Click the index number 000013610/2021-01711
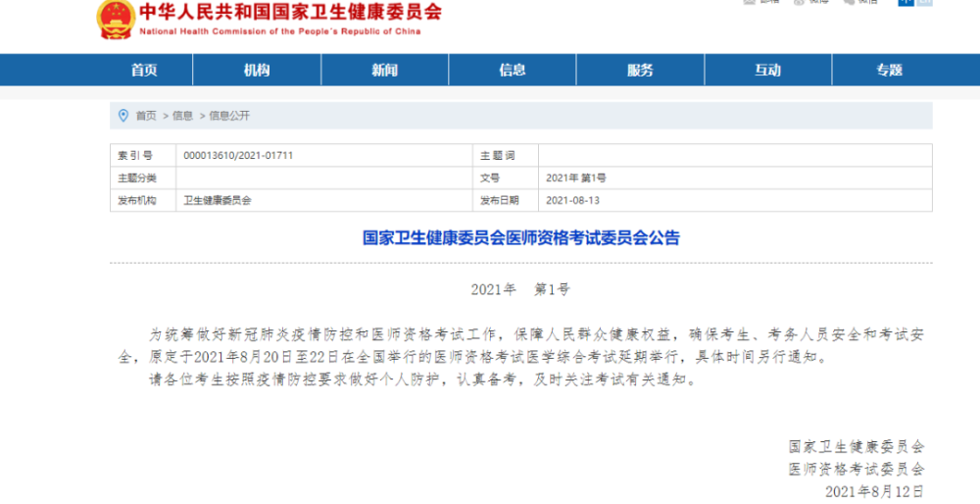Screen dimensions: 980x504 click(x=238, y=156)
